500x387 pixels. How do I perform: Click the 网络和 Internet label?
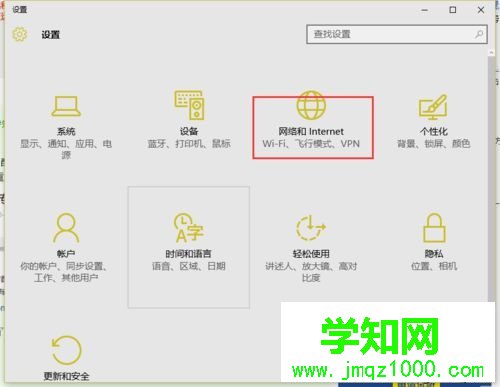click(x=311, y=131)
